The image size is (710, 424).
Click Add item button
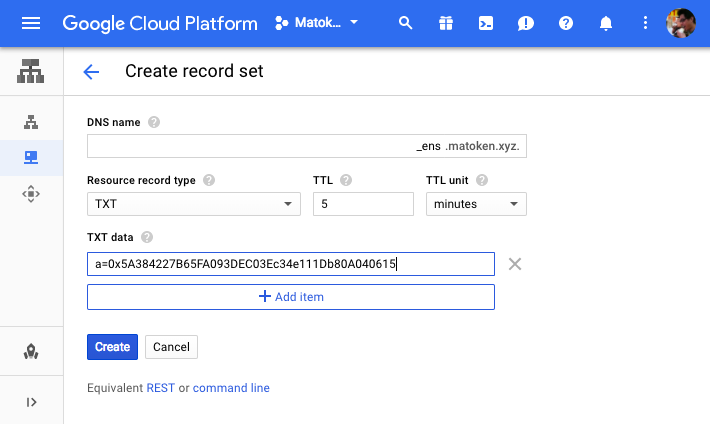pos(291,297)
